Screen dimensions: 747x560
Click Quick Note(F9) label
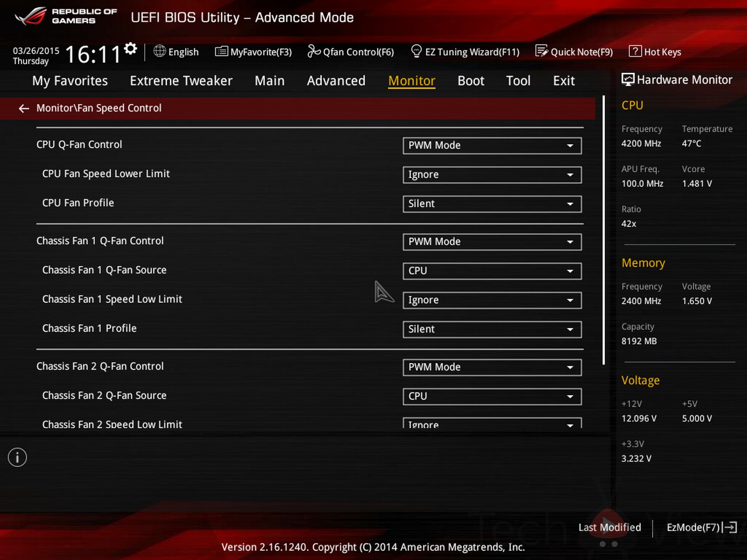582,52
